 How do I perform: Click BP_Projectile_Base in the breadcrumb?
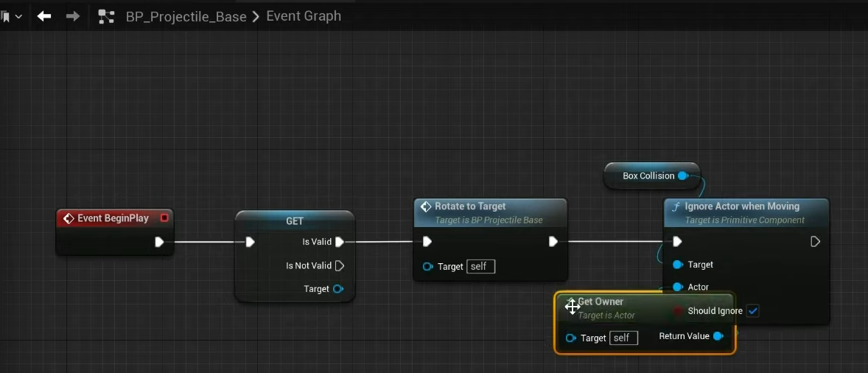(x=186, y=16)
